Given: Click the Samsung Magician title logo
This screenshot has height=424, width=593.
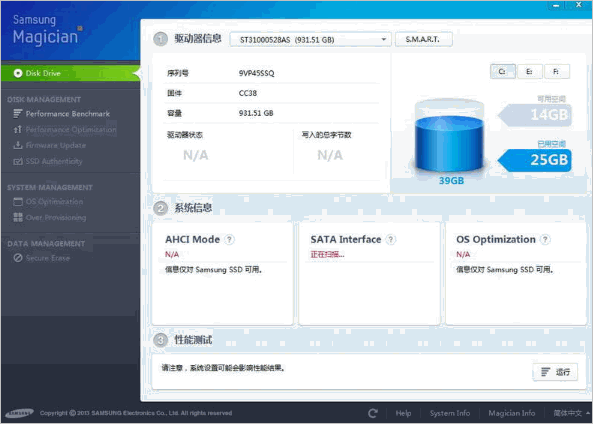Looking at the screenshot, I should [47, 30].
